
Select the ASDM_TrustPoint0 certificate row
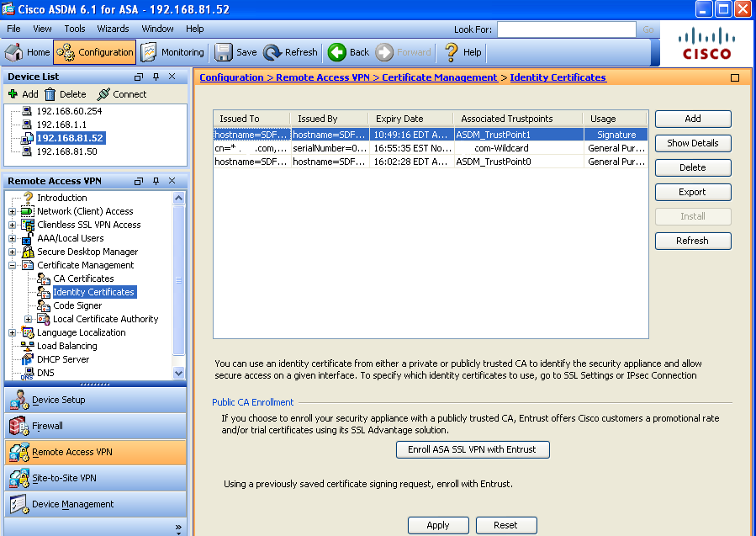pyautogui.click(x=431, y=162)
